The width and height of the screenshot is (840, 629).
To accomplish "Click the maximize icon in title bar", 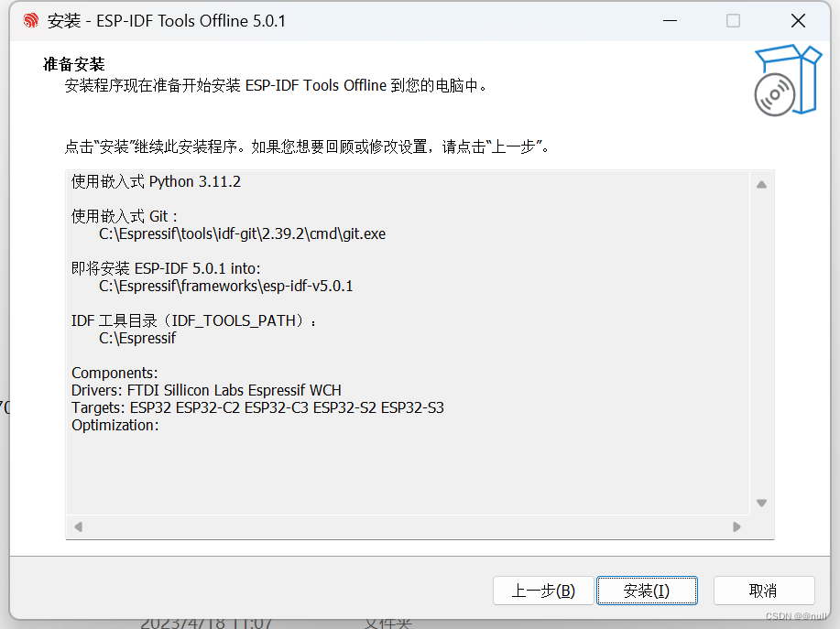I will click(x=733, y=20).
